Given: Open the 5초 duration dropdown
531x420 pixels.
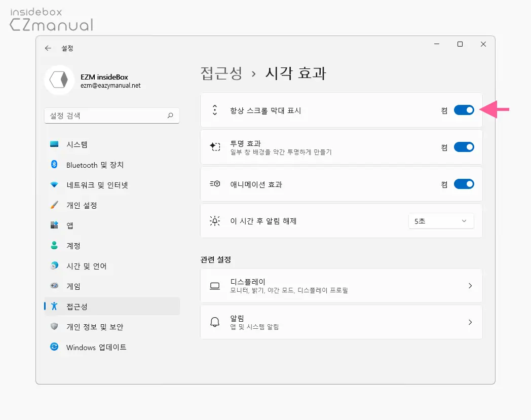Looking at the screenshot, I should pyautogui.click(x=441, y=221).
